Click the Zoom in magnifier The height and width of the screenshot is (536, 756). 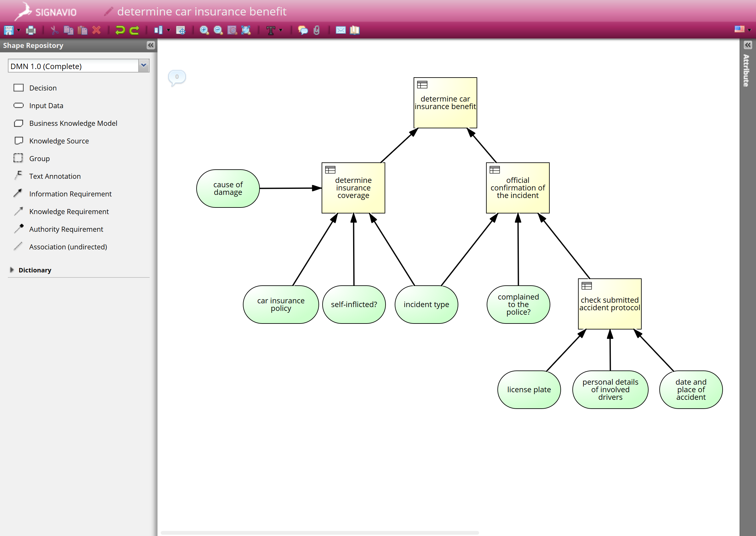(204, 30)
